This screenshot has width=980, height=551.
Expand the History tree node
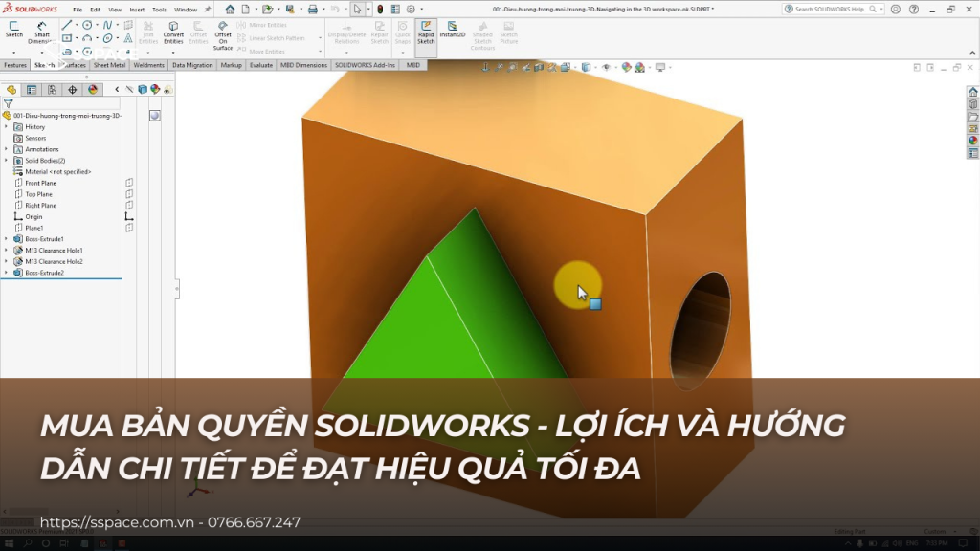[x=7, y=127]
